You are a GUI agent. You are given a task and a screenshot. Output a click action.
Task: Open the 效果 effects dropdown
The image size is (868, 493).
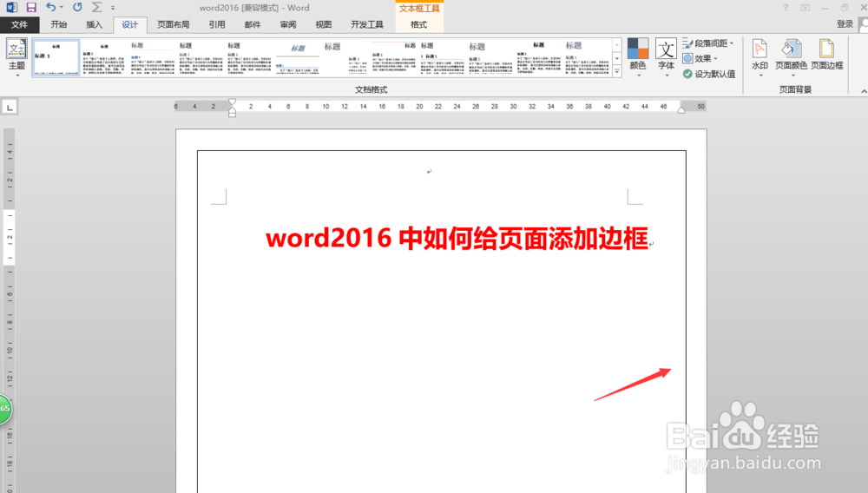click(x=700, y=59)
